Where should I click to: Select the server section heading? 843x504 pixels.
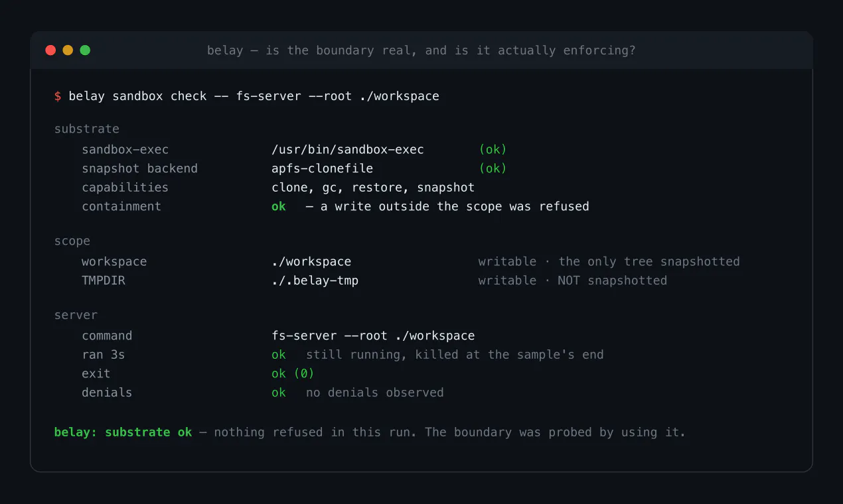[x=76, y=315]
